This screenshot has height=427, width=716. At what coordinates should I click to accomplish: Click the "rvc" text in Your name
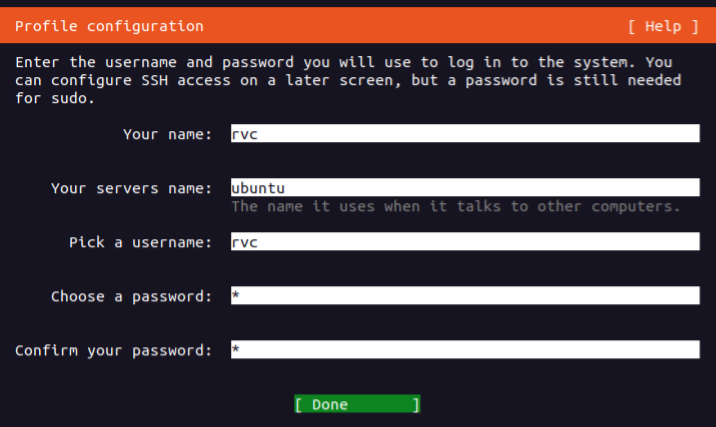(x=245, y=134)
